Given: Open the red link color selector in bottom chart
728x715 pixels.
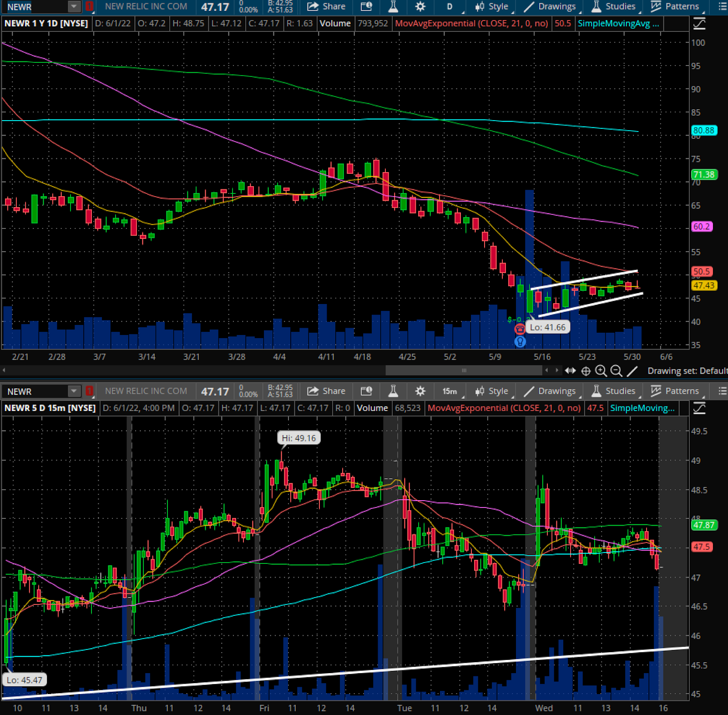Looking at the screenshot, I should [x=89, y=391].
